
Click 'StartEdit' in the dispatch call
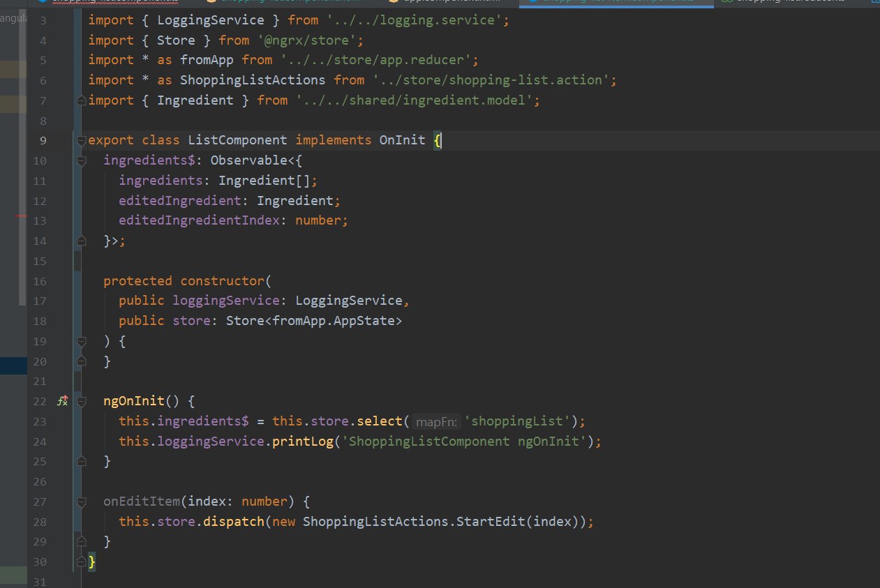point(491,522)
